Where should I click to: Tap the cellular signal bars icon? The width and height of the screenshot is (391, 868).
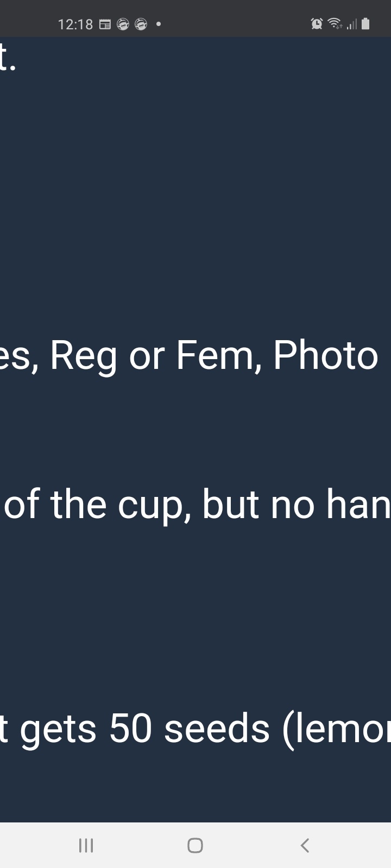(352, 24)
